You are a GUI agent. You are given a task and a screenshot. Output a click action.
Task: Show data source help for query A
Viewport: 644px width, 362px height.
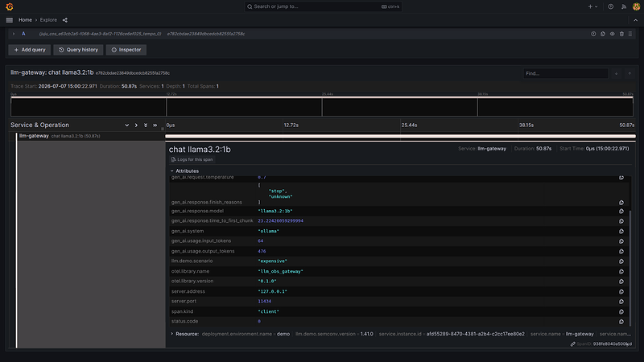pyautogui.click(x=593, y=34)
